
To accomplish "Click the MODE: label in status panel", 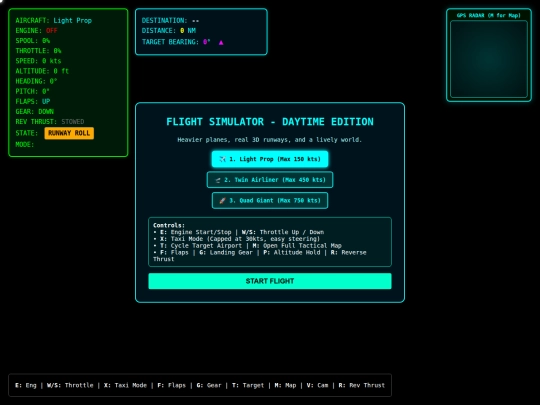I will [25, 145].
